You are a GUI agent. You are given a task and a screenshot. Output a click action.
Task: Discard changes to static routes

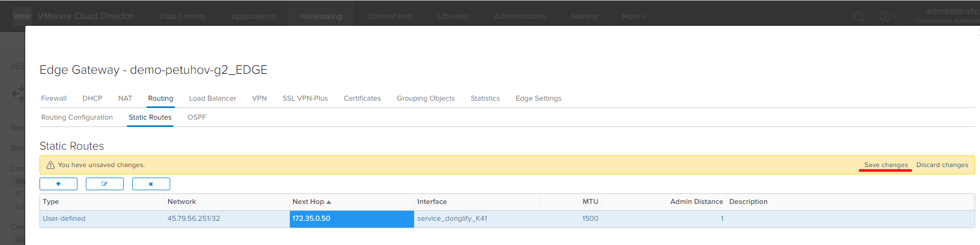click(x=942, y=165)
